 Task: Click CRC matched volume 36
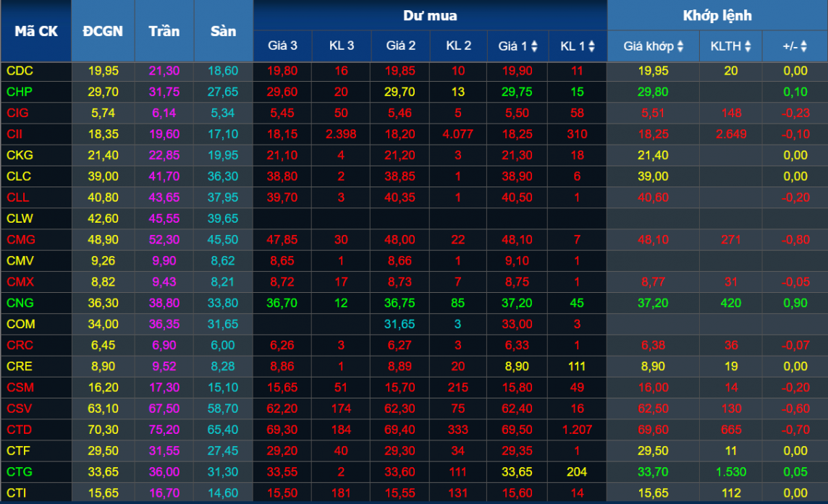coord(731,345)
